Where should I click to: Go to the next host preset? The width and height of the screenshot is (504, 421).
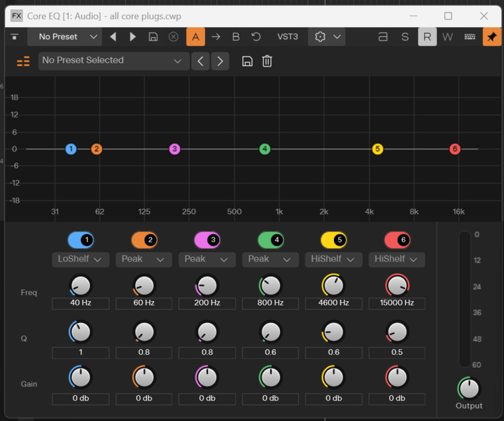132,36
